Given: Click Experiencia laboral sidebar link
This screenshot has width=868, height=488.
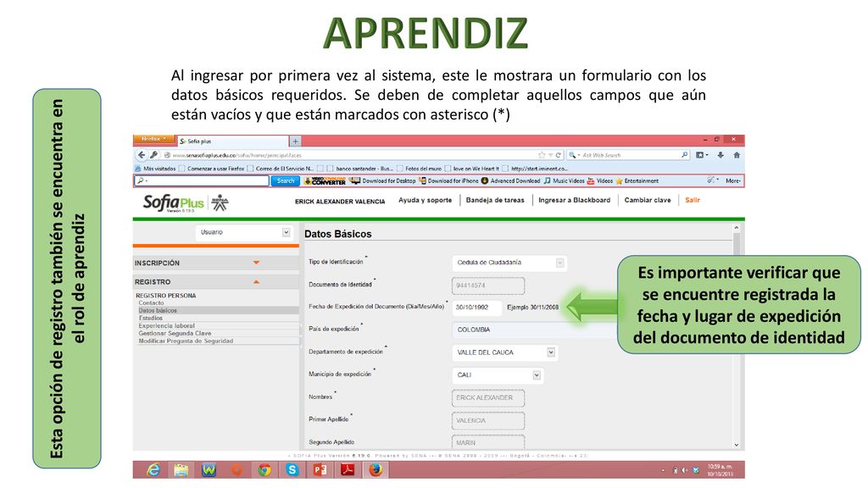Looking at the screenshot, I should [167, 326].
